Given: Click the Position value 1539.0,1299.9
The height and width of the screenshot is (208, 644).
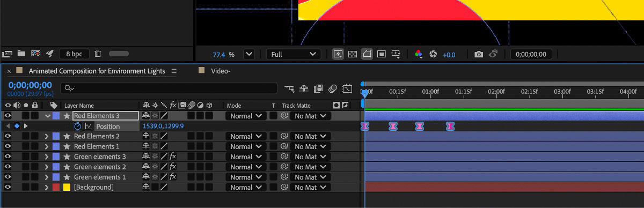Looking at the screenshot, I should [x=163, y=126].
